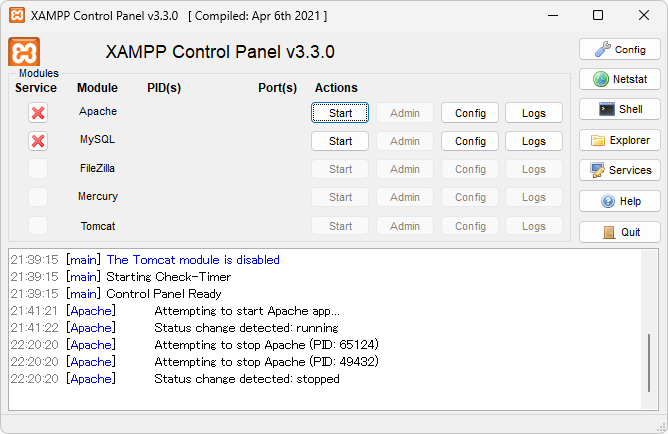The image size is (668, 434).
Task: Open Explorer via the folder icon
Action: click(x=598, y=140)
